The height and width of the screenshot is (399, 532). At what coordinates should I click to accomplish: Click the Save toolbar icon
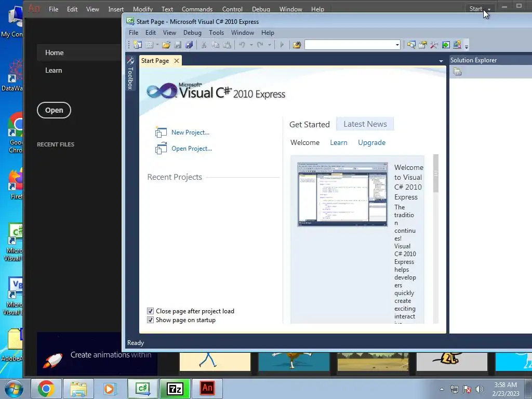click(178, 45)
